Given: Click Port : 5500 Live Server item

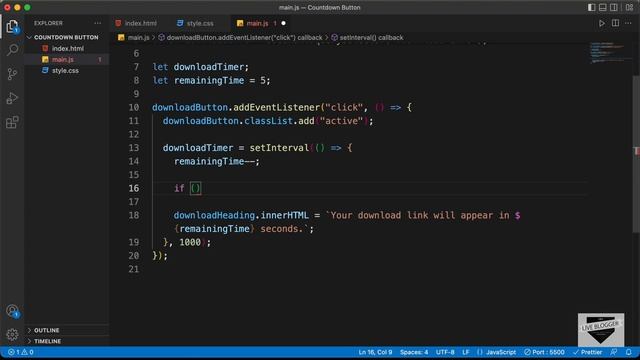Looking at the screenshot, I should pyautogui.click(x=544, y=352).
